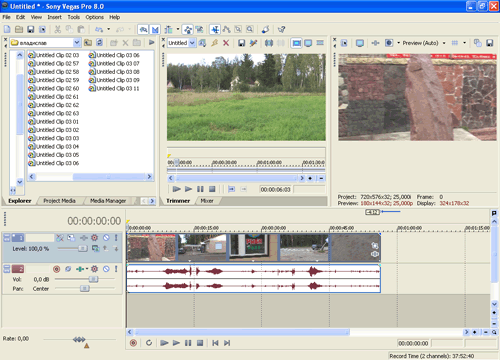This screenshot has height=360, width=500.
Task: Go up one folder in Explorer
Action: [88, 43]
